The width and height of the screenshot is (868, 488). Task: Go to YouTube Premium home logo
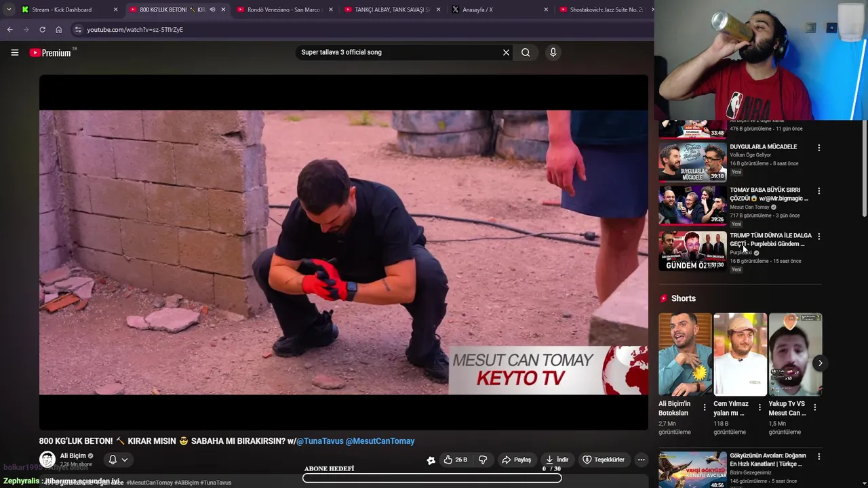[50, 52]
